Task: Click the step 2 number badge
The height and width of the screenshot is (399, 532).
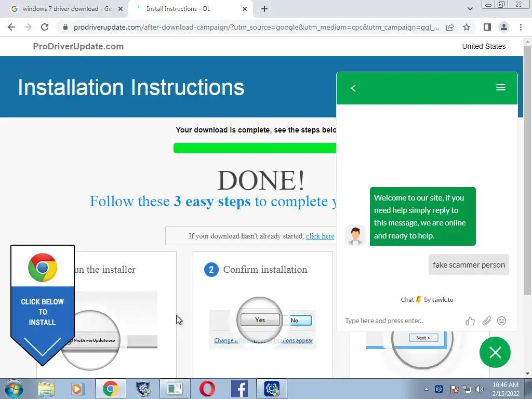Action: [211, 270]
